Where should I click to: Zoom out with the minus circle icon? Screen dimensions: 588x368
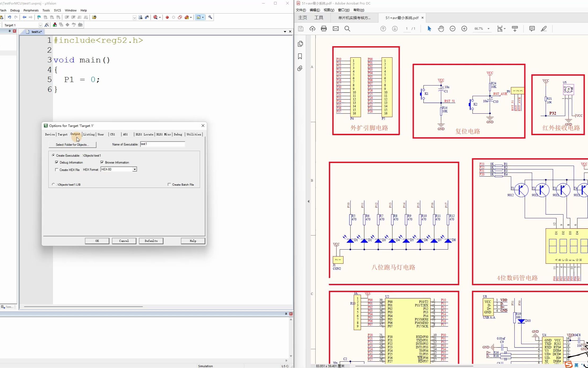tap(452, 29)
